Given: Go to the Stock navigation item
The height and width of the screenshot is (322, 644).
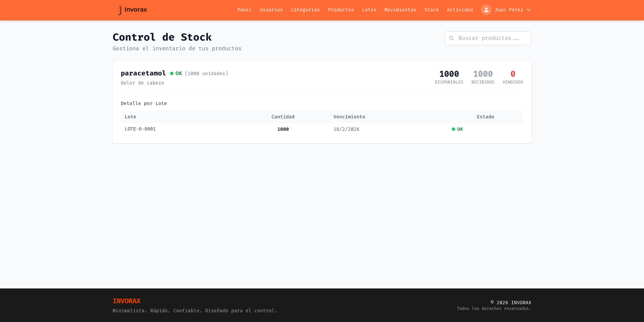Looking at the screenshot, I should (431, 10).
